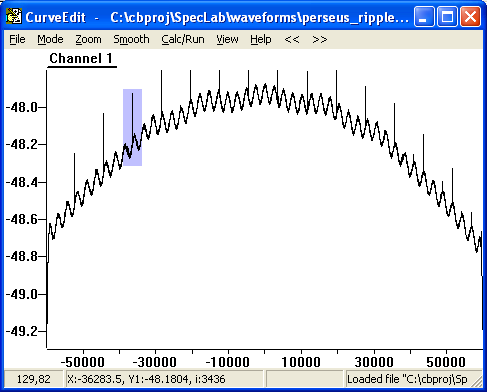Click the -49.0 Y-axis label
487x392 pixels.
pos(22,294)
